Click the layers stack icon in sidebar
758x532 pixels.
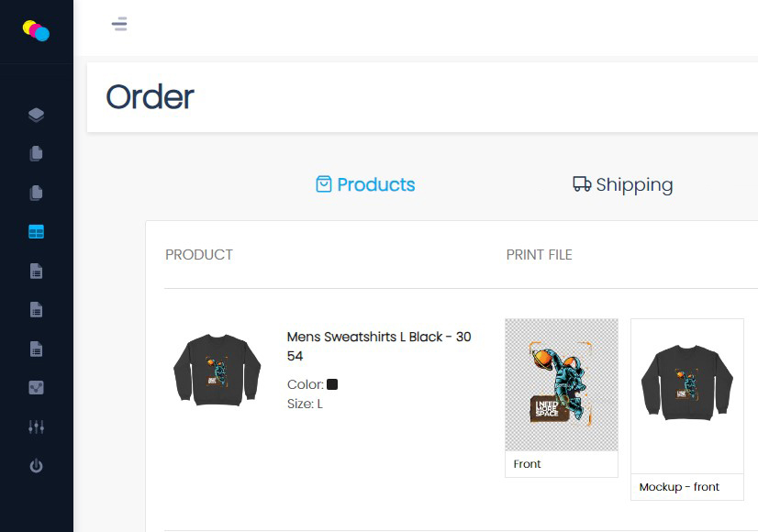tap(36, 115)
